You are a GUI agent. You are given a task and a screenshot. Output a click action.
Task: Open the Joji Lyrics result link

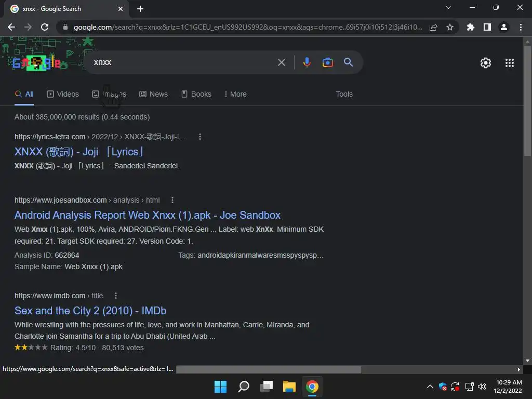click(79, 152)
